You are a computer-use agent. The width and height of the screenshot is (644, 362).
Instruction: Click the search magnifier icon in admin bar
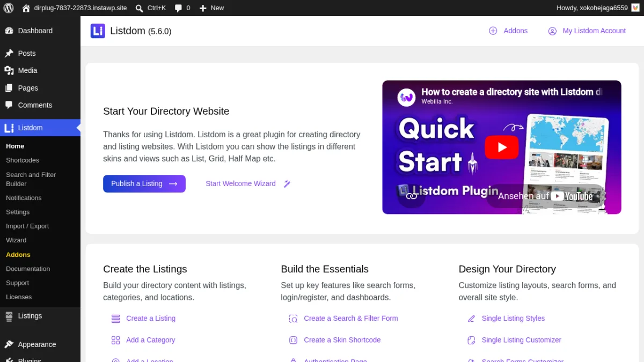point(140,8)
